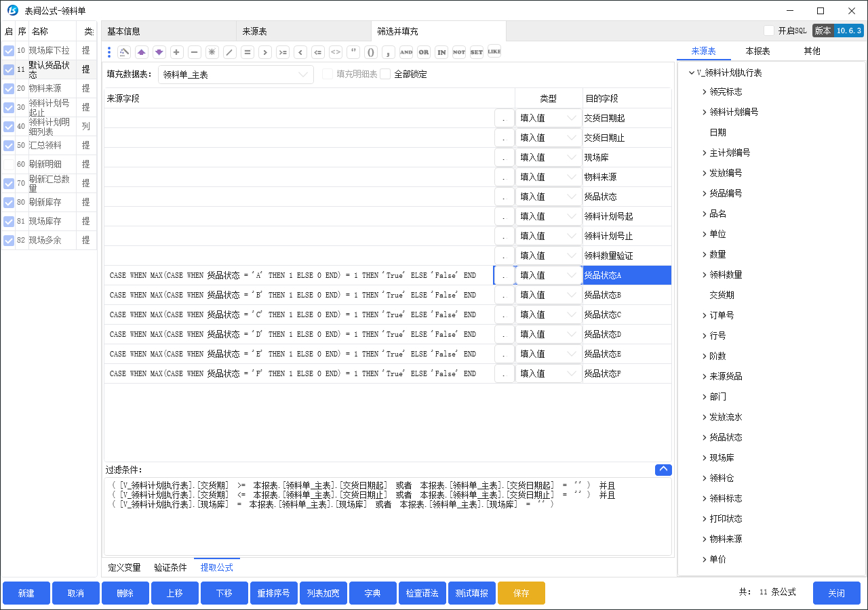This screenshot has height=610, width=868.
Task: Switch to the 基本信息 tab
Action: (x=124, y=31)
